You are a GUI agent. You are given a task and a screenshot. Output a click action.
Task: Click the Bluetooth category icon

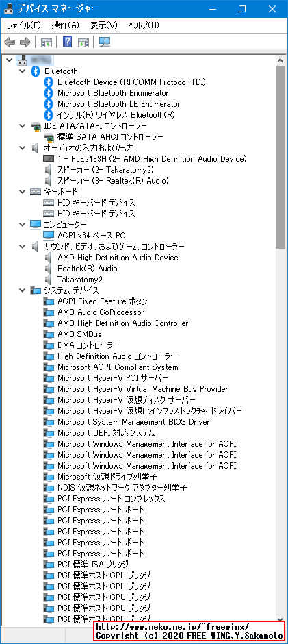coord(36,71)
